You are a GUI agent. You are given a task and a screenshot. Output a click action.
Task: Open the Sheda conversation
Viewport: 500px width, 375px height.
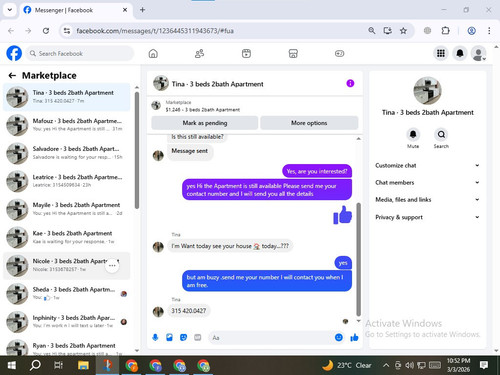67,294
